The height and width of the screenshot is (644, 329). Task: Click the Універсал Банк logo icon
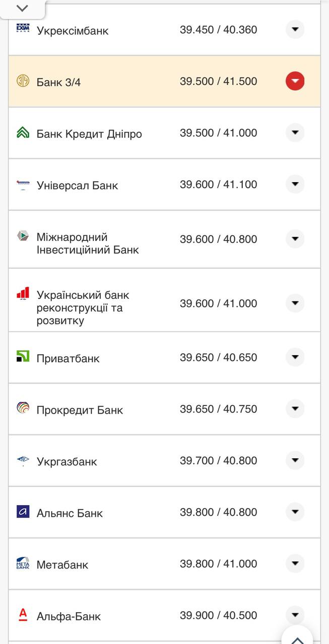click(x=23, y=184)
